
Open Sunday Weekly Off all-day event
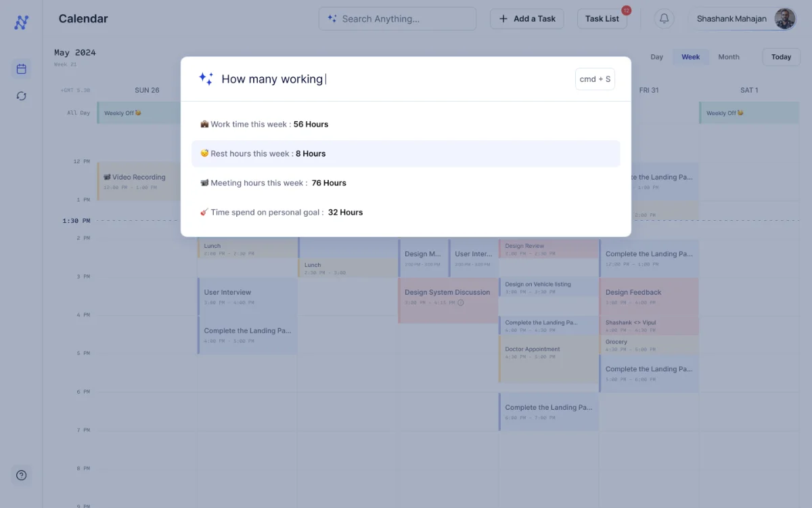coord(139,113)
